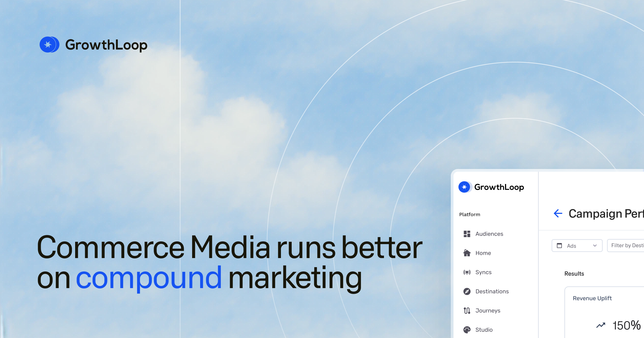644x338 pixels.
Task: Click the calendar icon in the Ads dropdown
Action: [x=559, y=245]
